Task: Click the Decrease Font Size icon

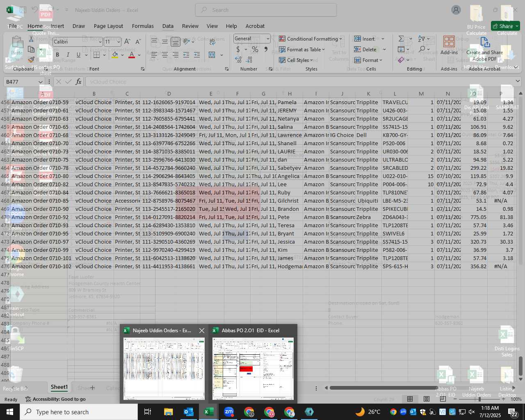Action: [138, 41]
